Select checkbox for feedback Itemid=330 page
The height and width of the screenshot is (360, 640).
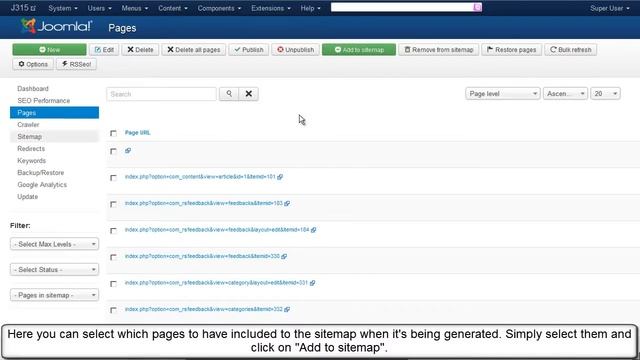pos(113,257)
